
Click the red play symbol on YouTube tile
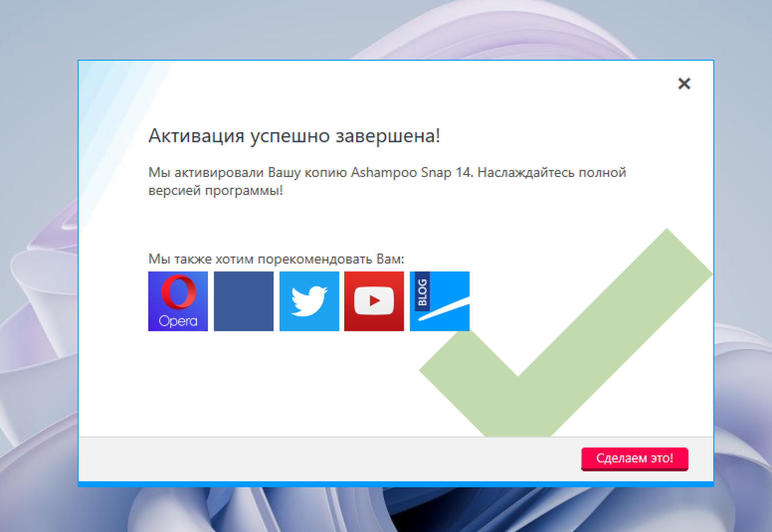[x=374, y=301]
